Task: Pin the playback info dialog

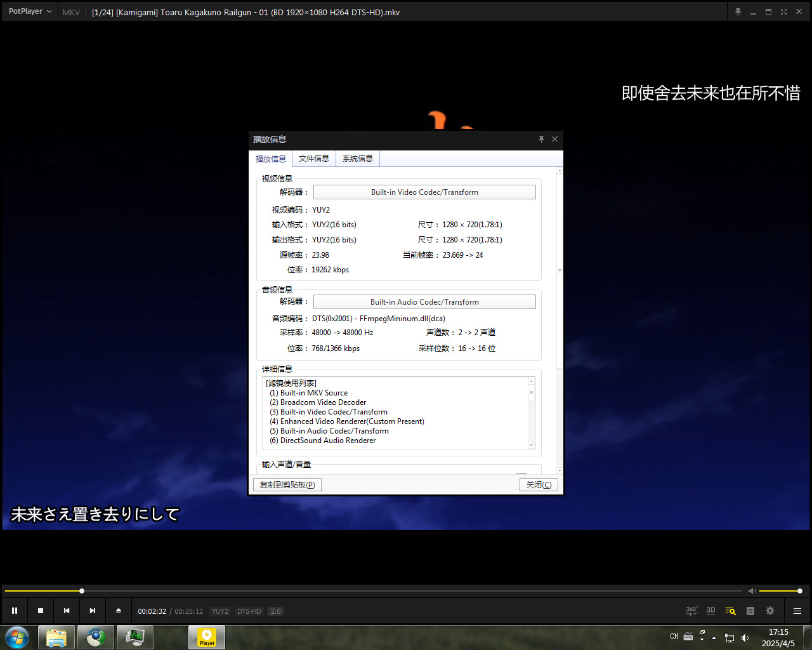Action: coord(541,139)
